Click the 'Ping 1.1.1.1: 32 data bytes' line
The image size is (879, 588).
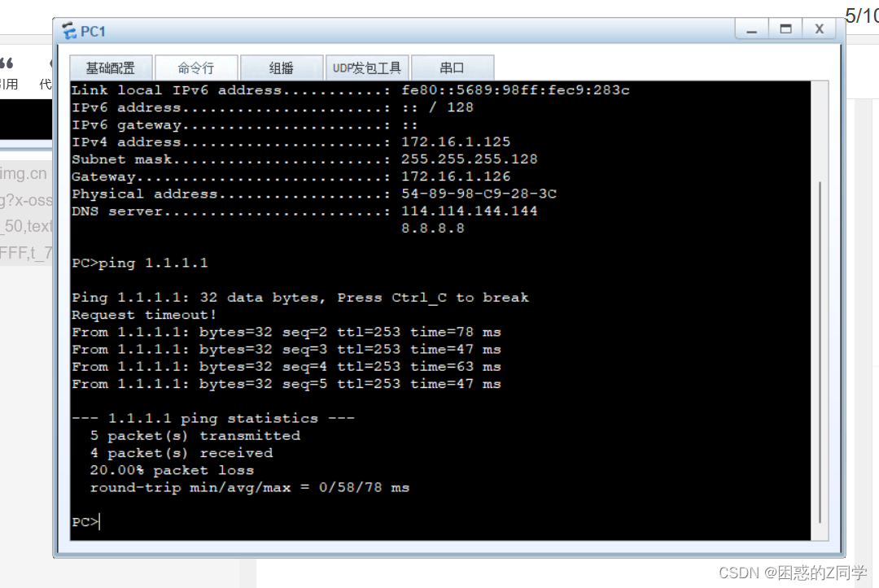(x=300, y=298)
